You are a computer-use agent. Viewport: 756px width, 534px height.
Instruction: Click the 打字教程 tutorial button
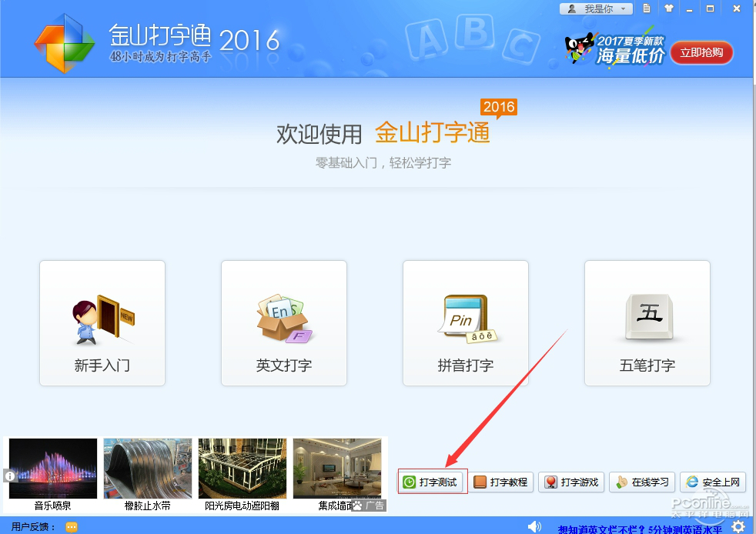501,482
